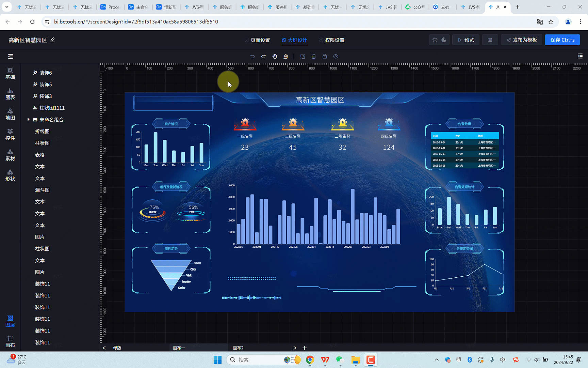Click the taskbar search box
The image size is (588, 368).
point(264,360)
